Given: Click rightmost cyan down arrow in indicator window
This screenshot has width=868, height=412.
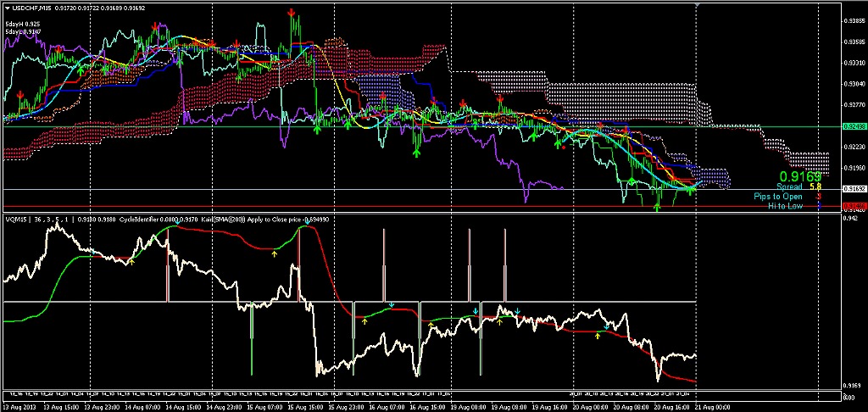Looking at the screenshot, I should 605,325.
